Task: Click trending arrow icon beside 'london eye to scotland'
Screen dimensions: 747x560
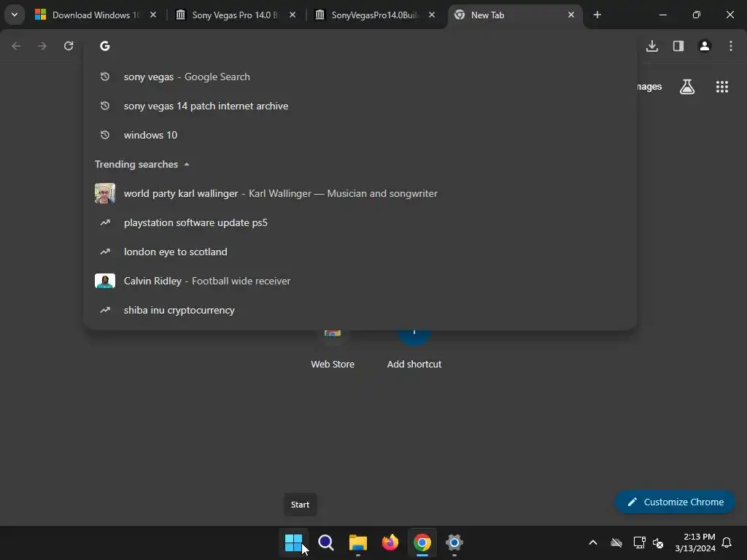Action: (105, 252)
